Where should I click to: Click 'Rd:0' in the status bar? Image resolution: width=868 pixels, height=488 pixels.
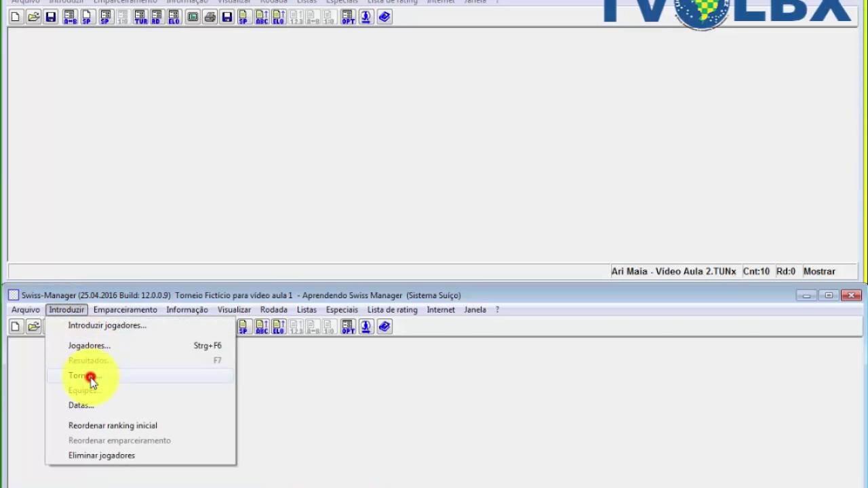tap(786, 271)
